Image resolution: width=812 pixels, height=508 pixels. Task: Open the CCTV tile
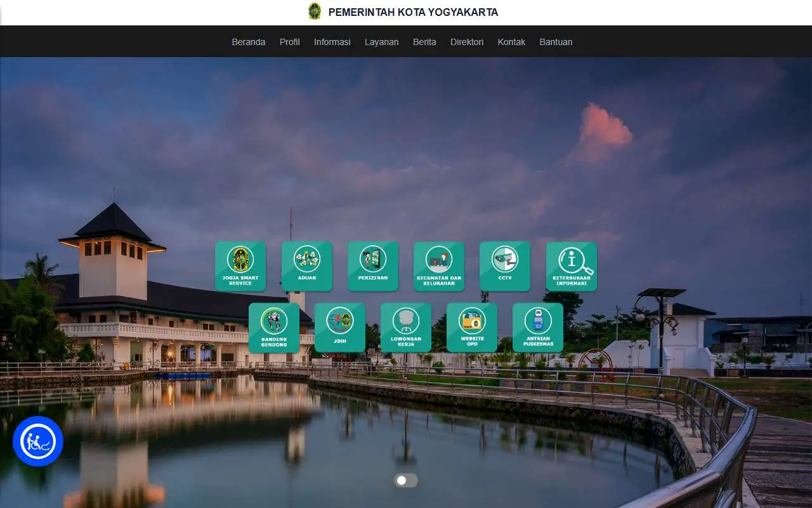505,266
